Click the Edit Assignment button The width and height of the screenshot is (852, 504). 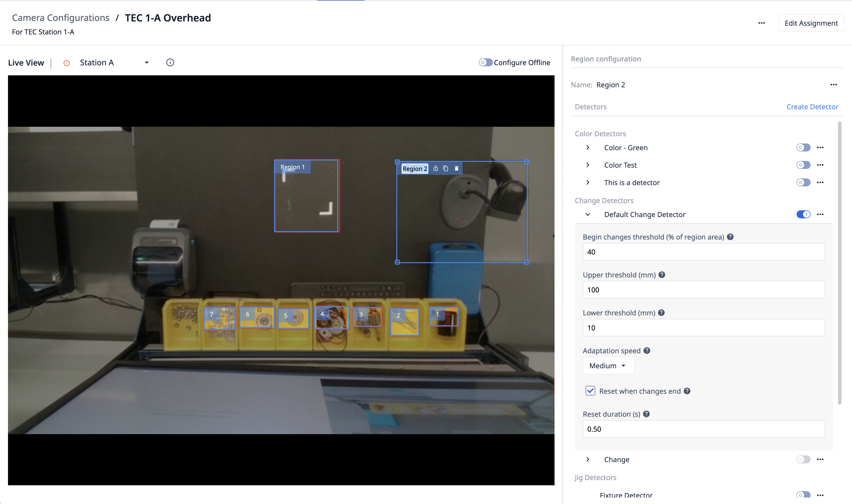click(x=811, y=23)
